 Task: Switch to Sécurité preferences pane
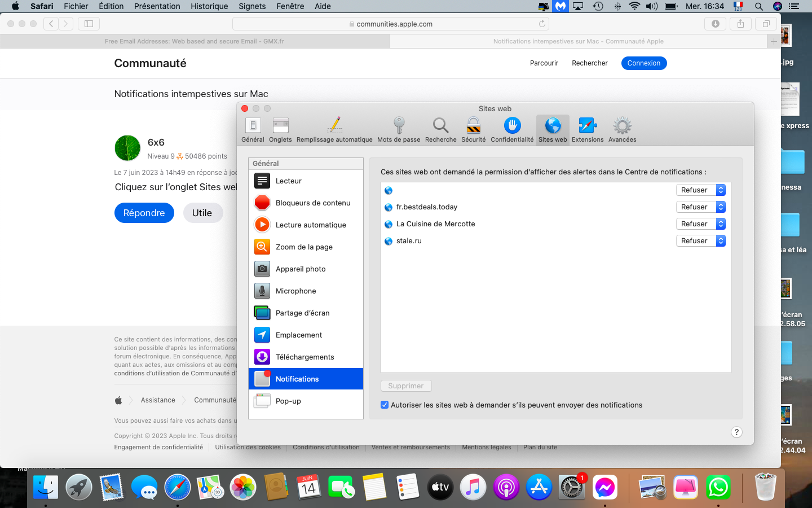click(x=473, y=130)
